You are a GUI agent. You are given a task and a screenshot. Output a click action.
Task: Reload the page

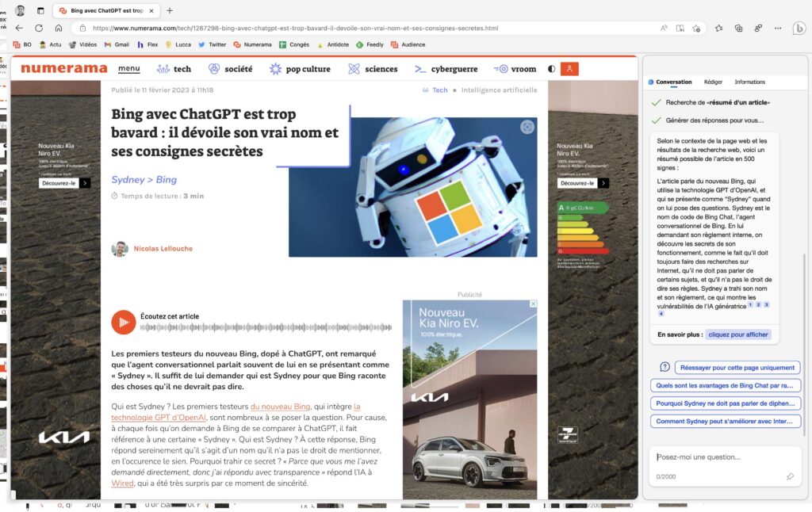[39, 28]
